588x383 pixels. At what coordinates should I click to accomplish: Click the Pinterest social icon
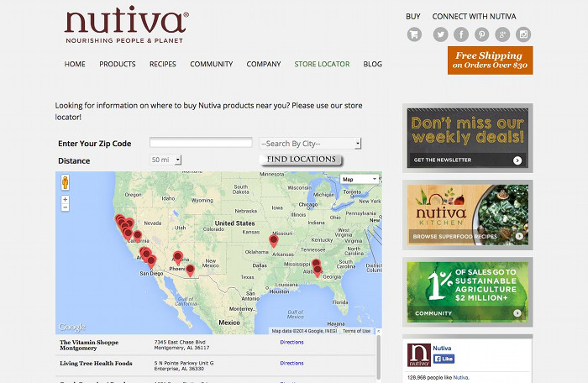click(482, 34)
